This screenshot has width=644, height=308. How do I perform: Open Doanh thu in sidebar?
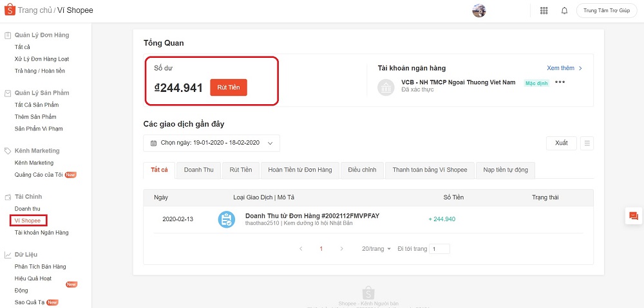point(28,209)
